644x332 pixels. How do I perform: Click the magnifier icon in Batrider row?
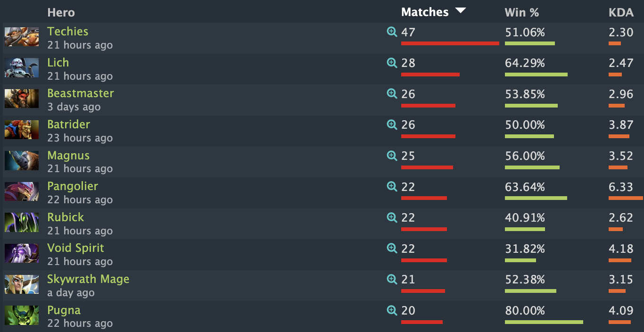[392, 124]
